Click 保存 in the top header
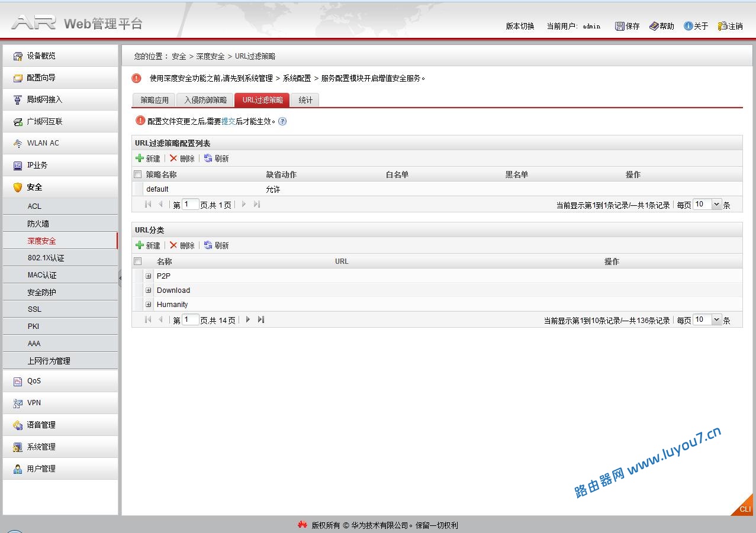Image resolution: width=756 pixels, height=533 pixels. click(628, 26)
